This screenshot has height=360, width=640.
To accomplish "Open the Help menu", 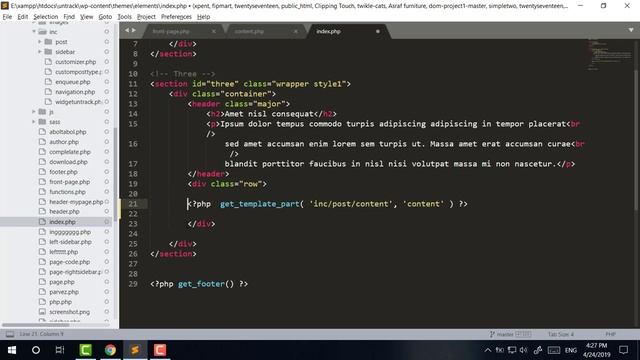I will 203,17.
